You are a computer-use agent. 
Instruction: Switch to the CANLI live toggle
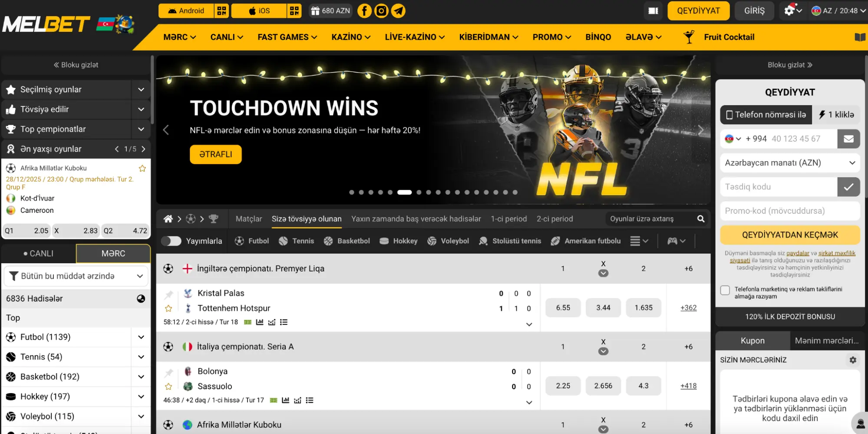pos(39,254)
